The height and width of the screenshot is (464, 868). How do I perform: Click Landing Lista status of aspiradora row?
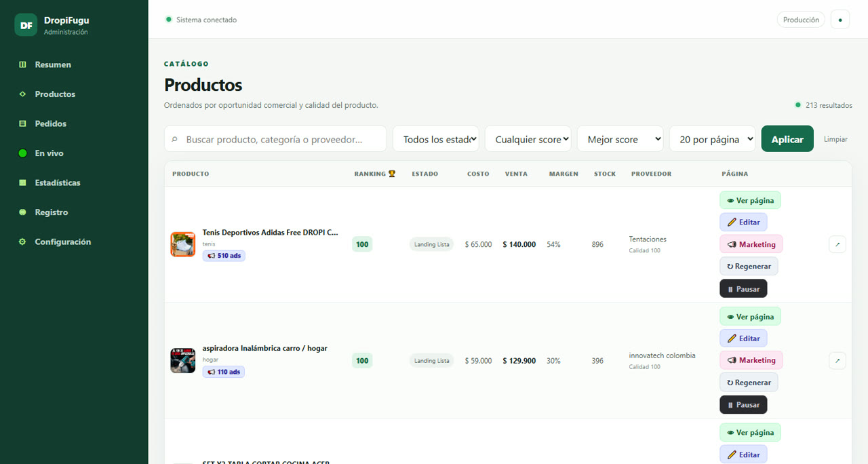pos(431,360)
